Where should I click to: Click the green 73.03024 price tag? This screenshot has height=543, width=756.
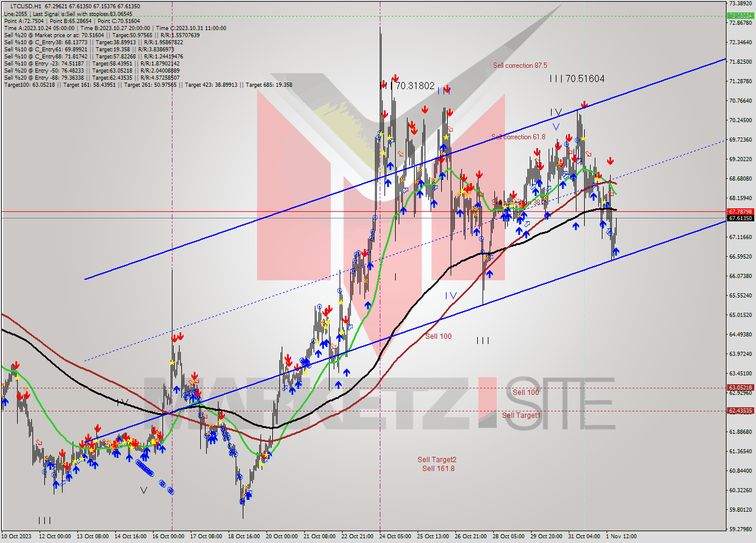click(x=740, y=15)
